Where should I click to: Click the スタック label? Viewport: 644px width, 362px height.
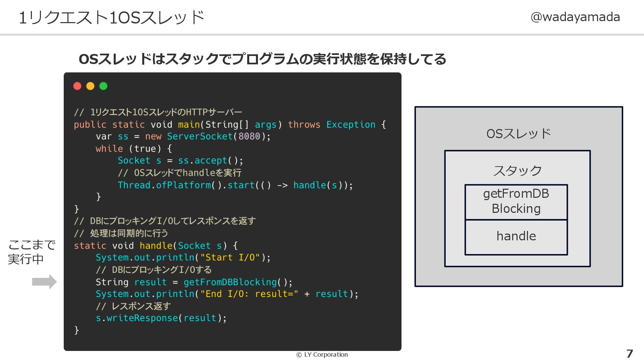pos(517,171)
